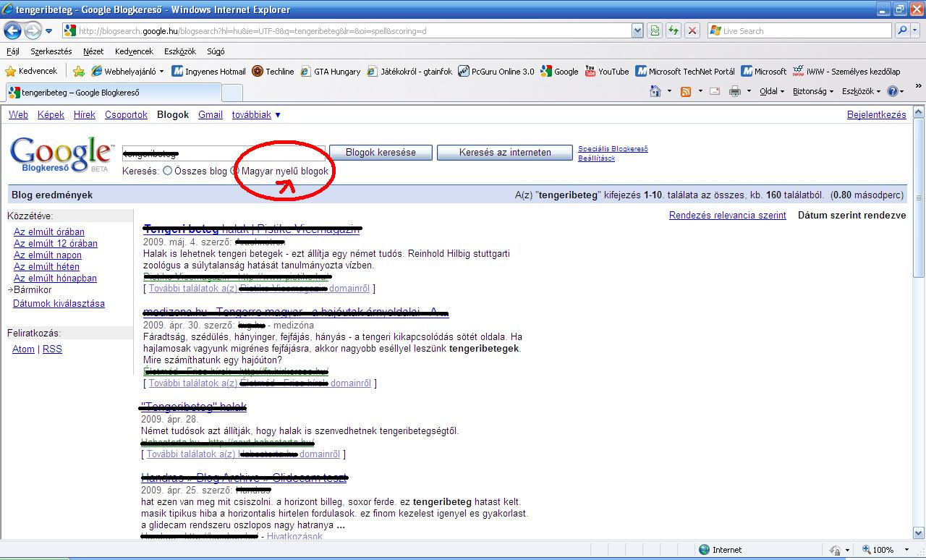Open a new tab with the blank tab button
926x560 pixels.
[x=231, y=92]
